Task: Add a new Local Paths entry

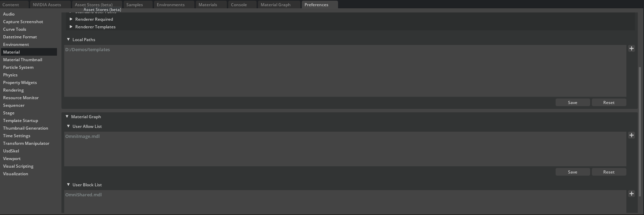Action: pos(632,48)
